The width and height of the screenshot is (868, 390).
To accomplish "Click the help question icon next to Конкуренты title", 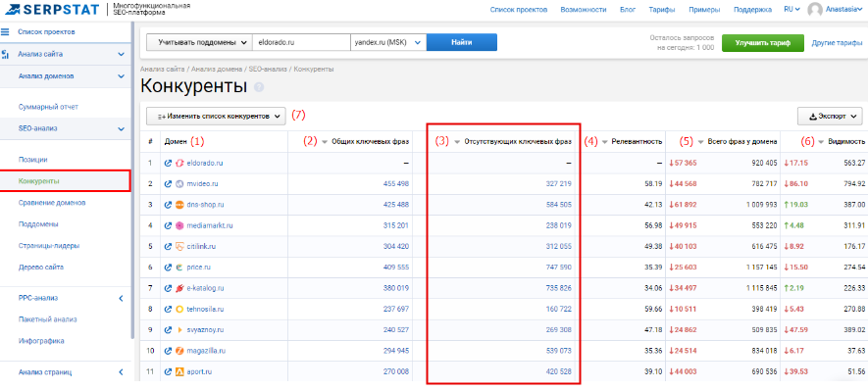I will pyautogui.click(x=259, y=87).
